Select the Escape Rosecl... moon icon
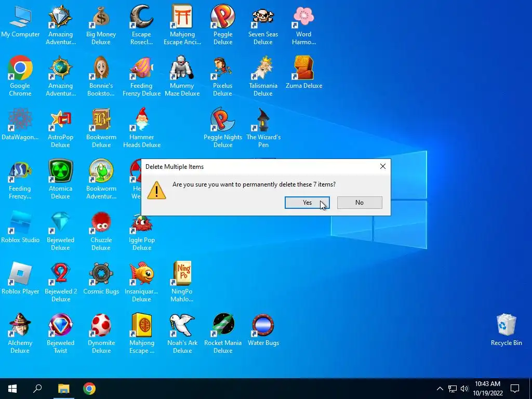 (141, 17)
